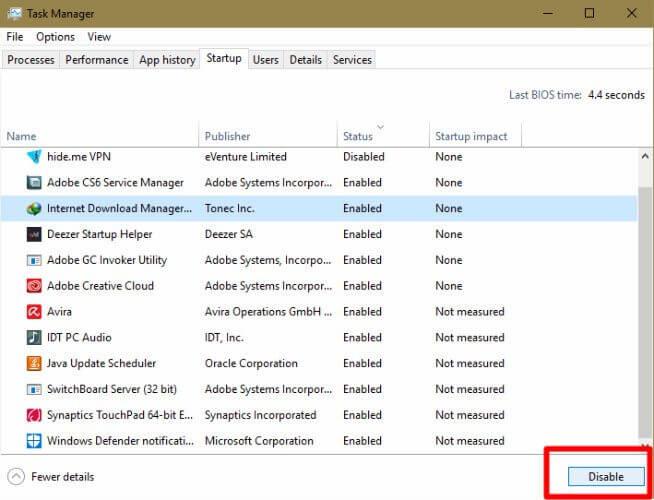Screen dimensions: 654x500
Task: Select the Windows Defender notification icon
Action: pos(34,441)
